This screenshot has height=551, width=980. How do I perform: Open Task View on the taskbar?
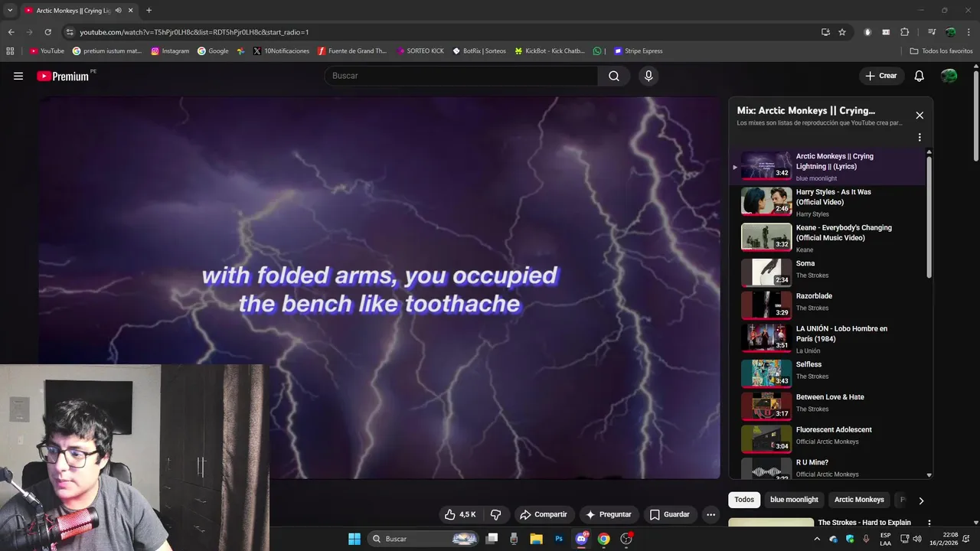492,539
